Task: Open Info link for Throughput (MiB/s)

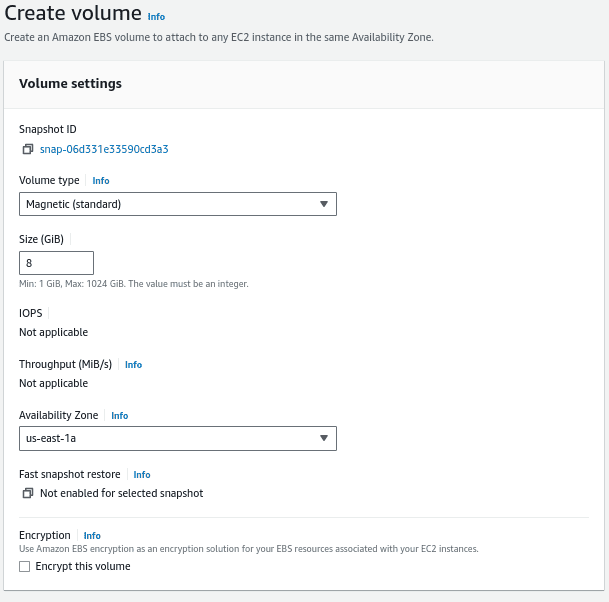Action: (133, 365)
